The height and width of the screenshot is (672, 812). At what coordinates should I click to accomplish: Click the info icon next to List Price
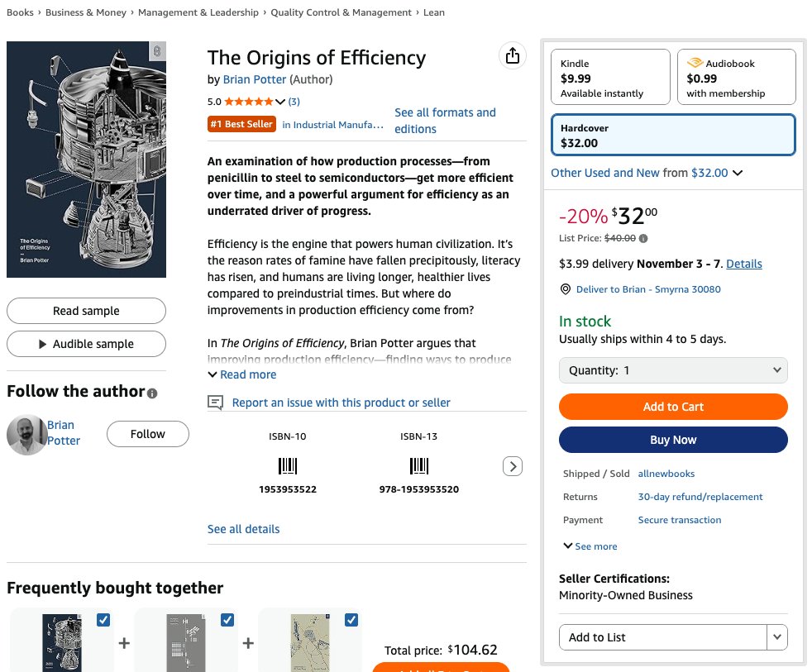click(644, 239)
